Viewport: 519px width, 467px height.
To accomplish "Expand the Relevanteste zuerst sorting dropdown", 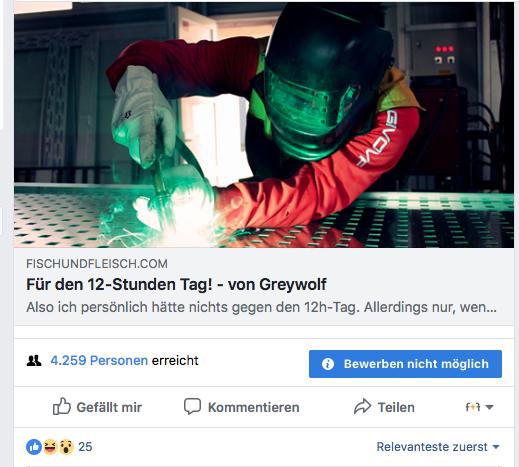I will click(x=438, y=447).
